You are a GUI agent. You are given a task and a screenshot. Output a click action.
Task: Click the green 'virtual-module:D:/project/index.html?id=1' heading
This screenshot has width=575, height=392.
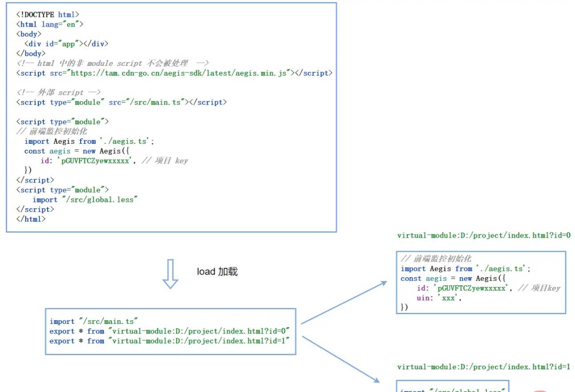484,367
